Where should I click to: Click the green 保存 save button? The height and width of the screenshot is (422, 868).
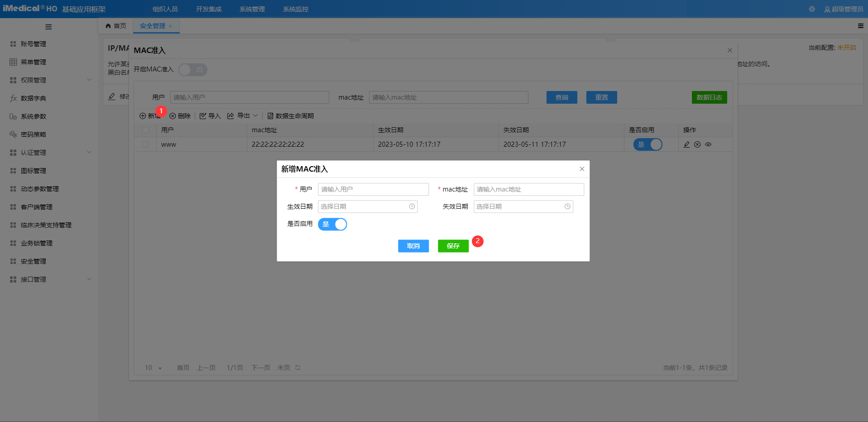[x=453, y=246]
